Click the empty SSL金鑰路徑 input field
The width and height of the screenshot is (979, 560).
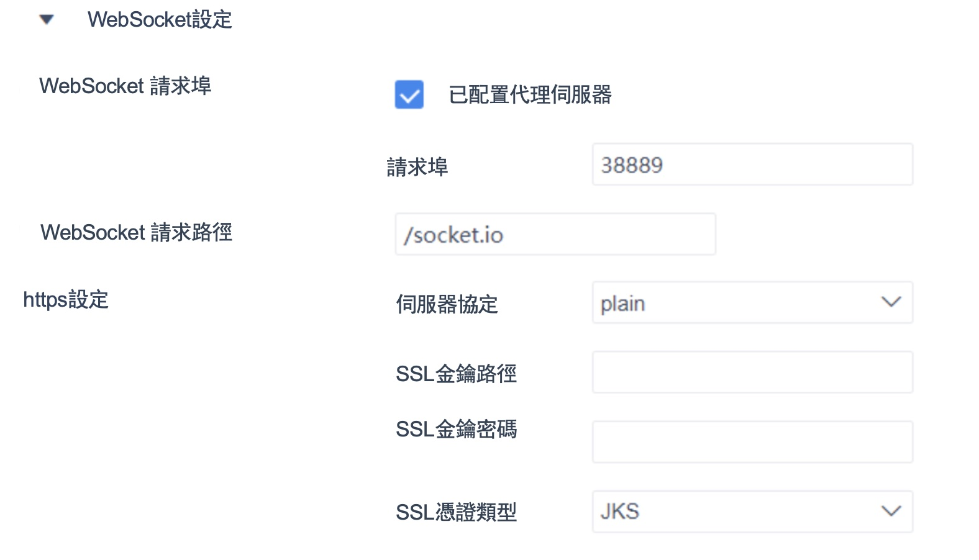[752, 372]
